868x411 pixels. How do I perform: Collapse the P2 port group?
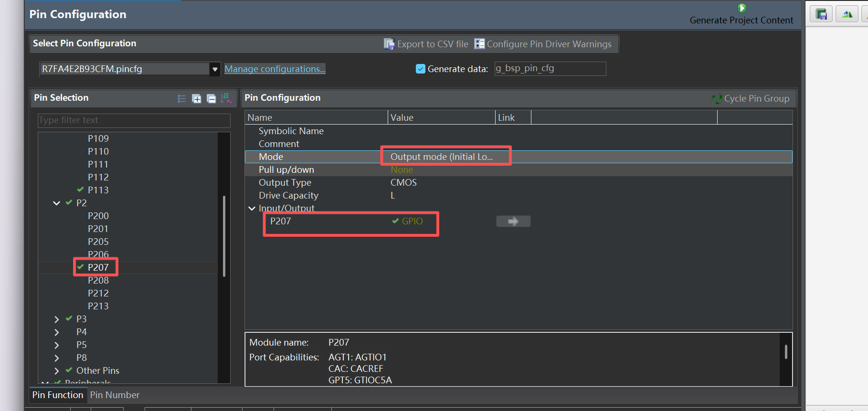[x=56, y=203]
